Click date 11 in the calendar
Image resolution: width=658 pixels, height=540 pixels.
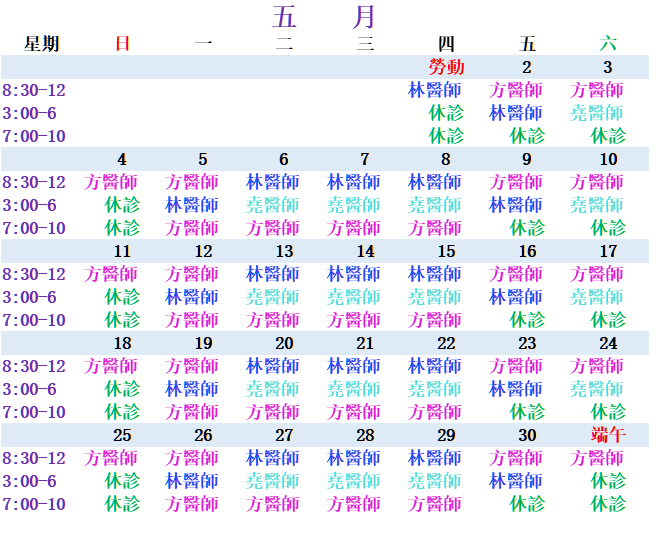pos(122,251)
